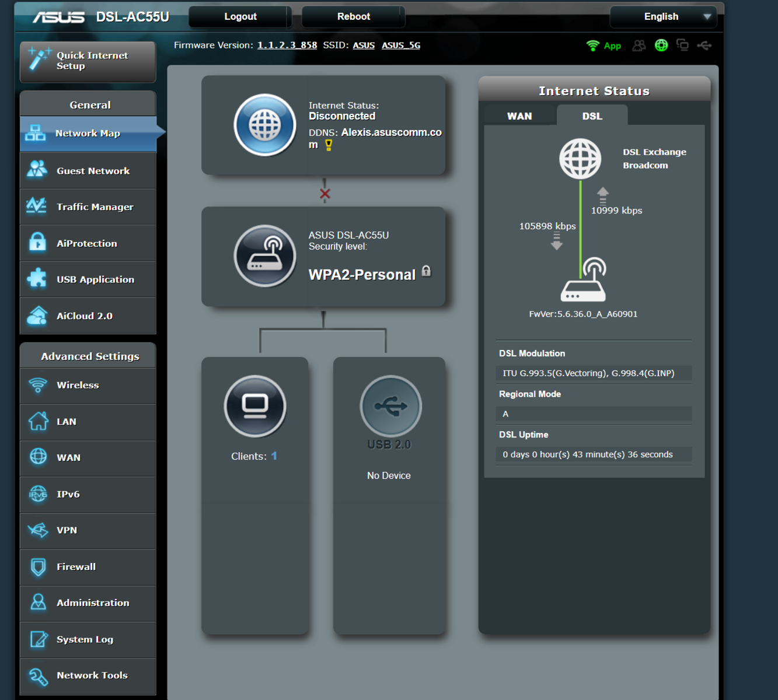Click the USB 2.0 device icon
The width and height of the screenshot is (778, 700).
390,407
